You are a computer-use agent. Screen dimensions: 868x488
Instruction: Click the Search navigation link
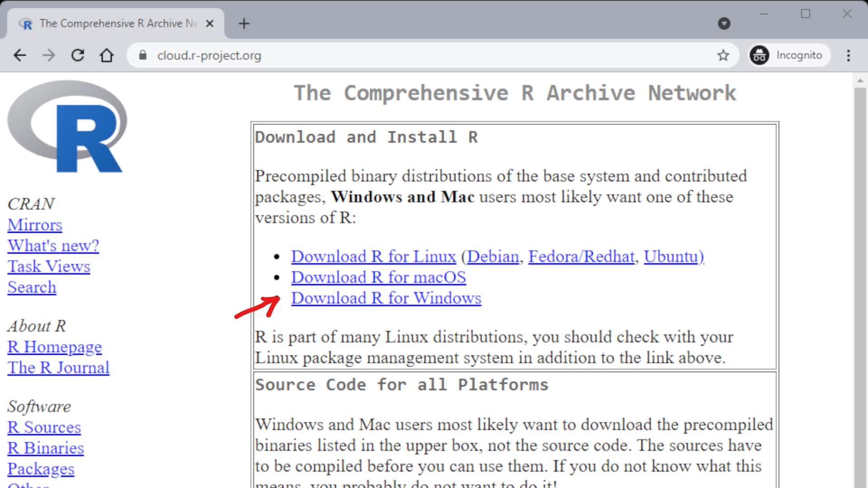32,287
